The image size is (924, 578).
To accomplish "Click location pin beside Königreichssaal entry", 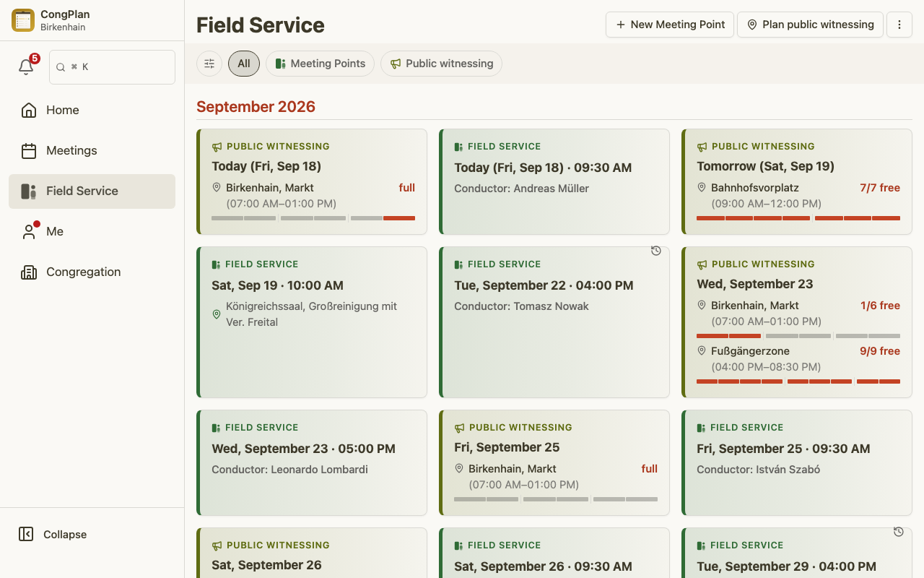I will tap(217, 314).
